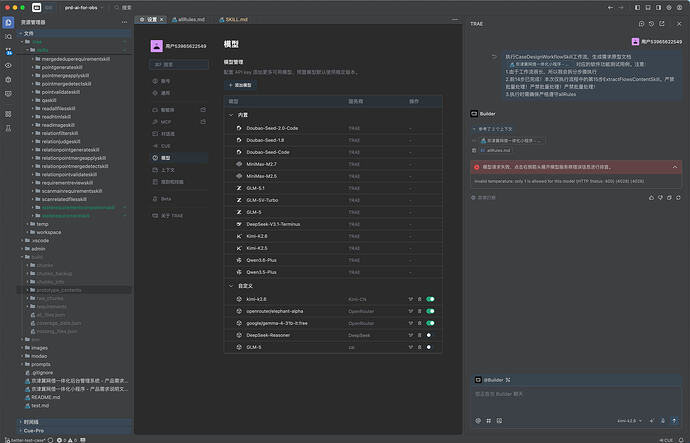Click the settings search field

coord(179,65)
